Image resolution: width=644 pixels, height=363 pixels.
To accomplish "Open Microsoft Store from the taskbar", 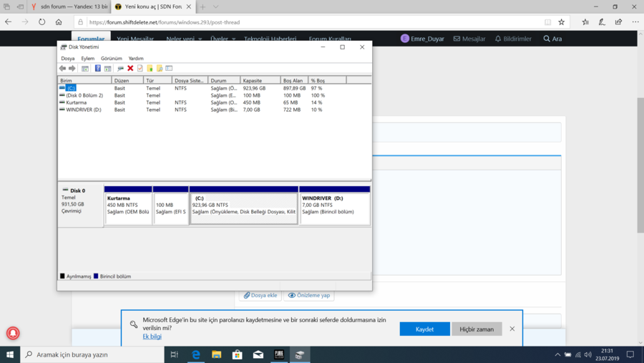I will [x=237, y=354].
